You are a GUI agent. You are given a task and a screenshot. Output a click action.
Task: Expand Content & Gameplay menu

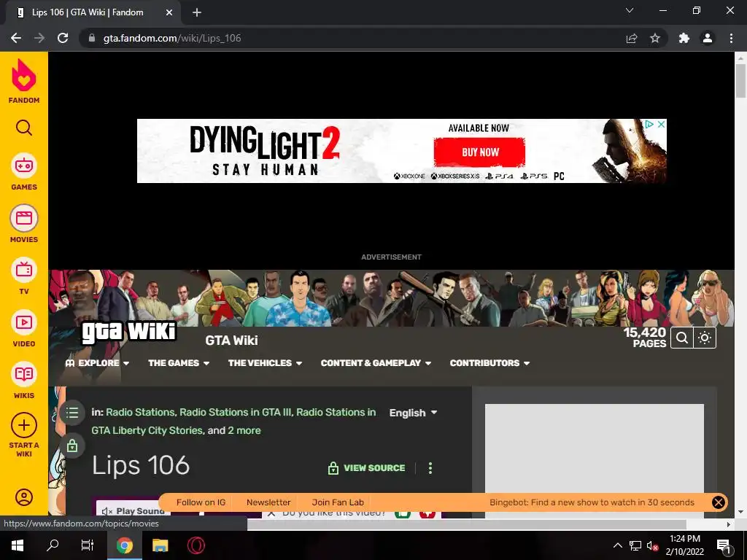376,363
